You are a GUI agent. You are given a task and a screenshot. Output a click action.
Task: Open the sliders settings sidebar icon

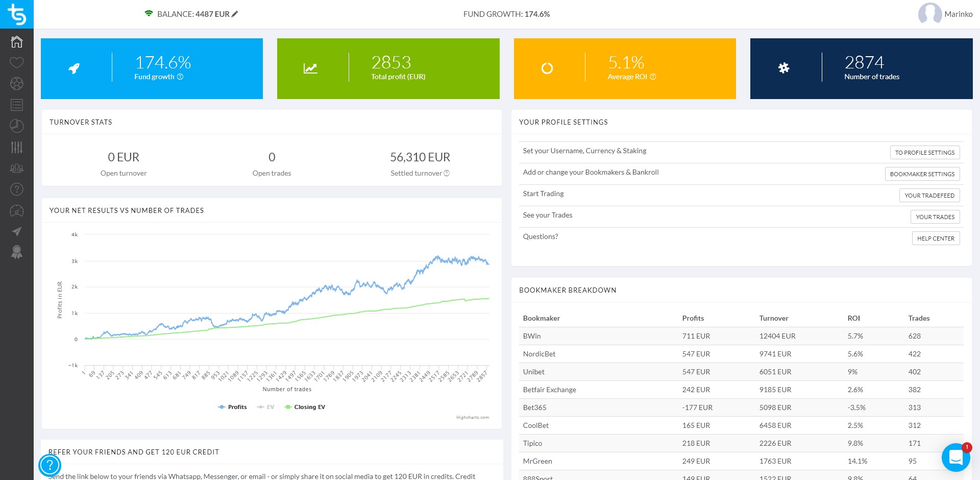(x=17, y=147)
